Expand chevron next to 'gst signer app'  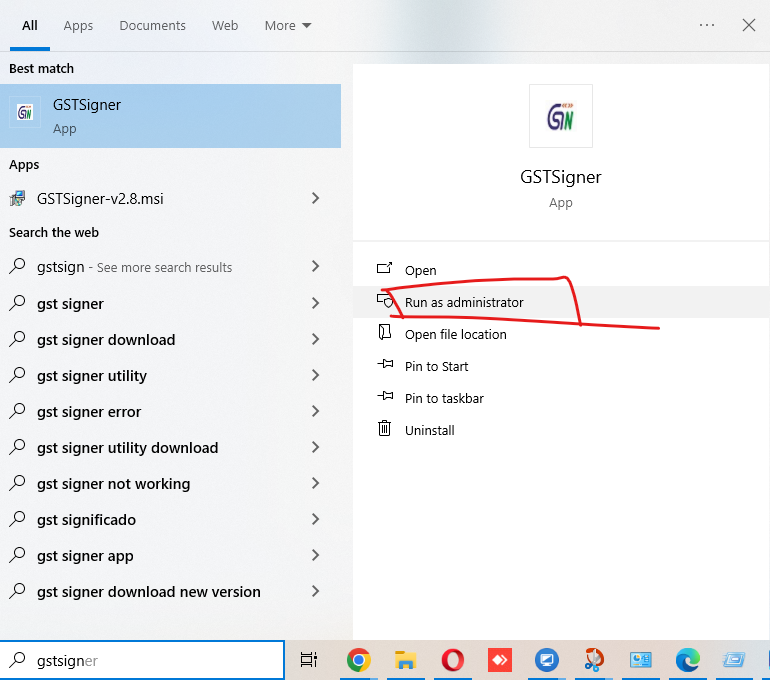pyautogui.click(x=315, y=555)
